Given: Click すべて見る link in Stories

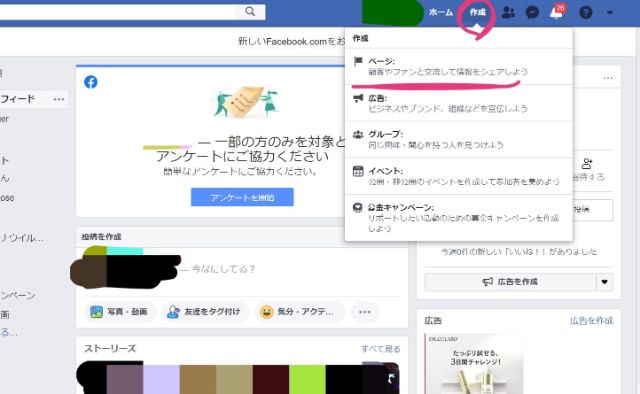Looking at the screenshot, I should (x=380, y=349).
